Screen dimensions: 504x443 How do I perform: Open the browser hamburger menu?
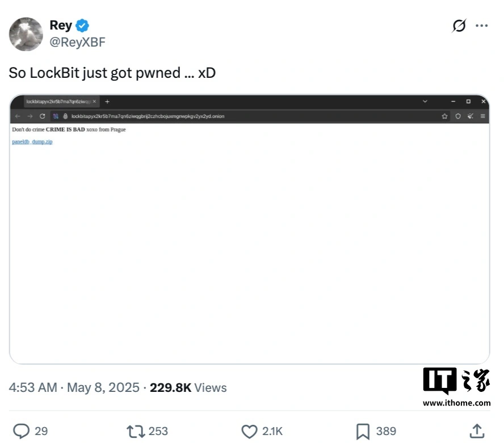(483, 116)
